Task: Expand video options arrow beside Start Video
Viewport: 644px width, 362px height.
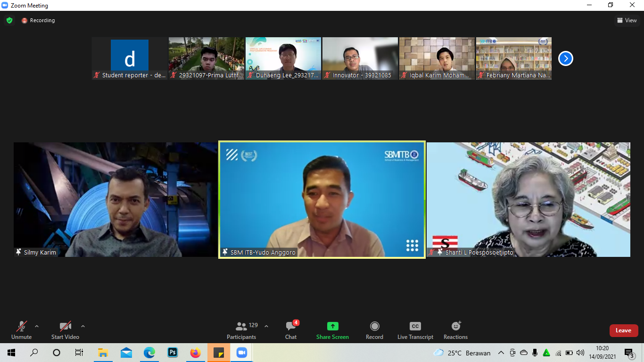Action: coord(83,326)
